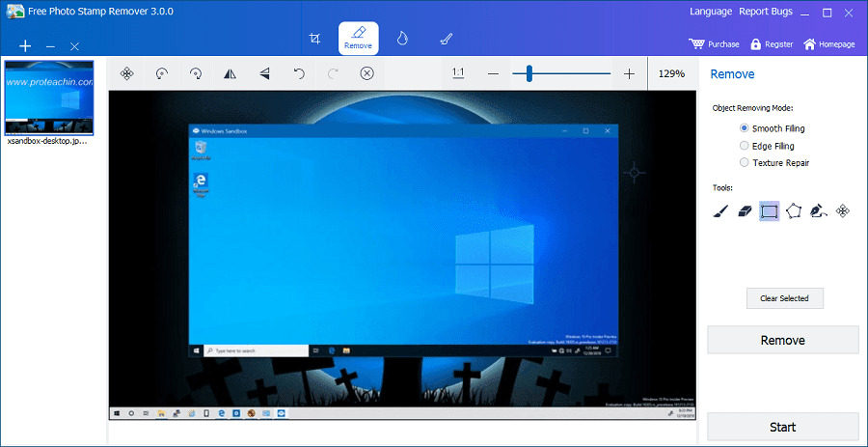The height and width of the screenshot is (447, 868).
Task: Flip image horizontally
Action: tap(231, 73)
